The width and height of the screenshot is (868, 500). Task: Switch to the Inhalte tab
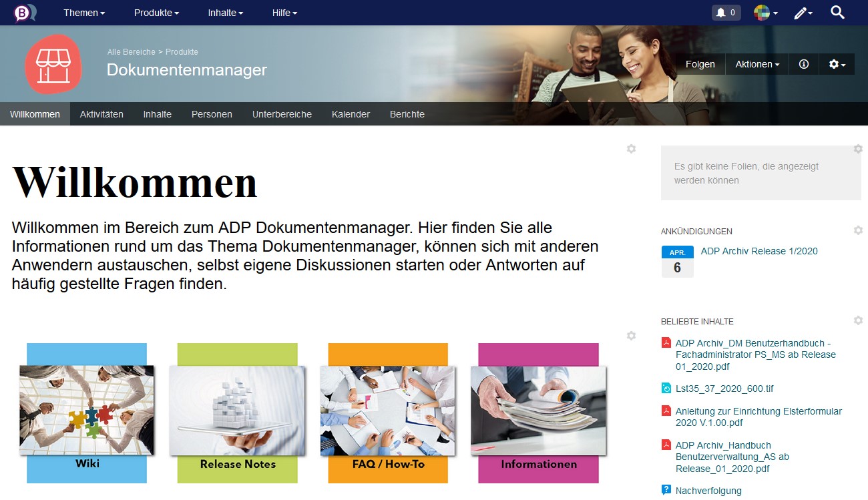(x=158, y=114)
